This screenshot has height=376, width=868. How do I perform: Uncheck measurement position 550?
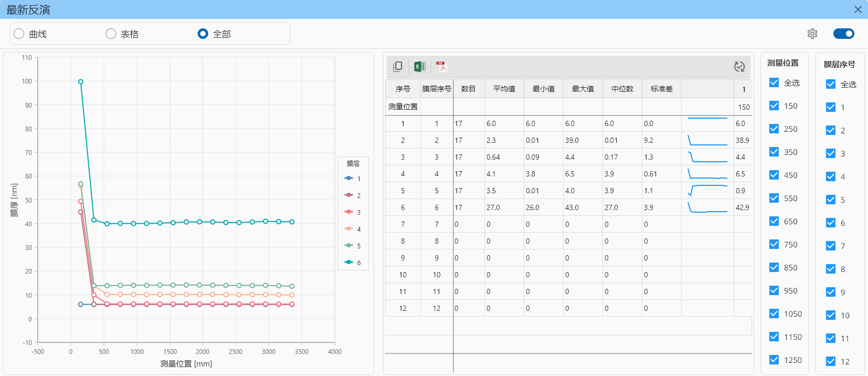[774, 198]
